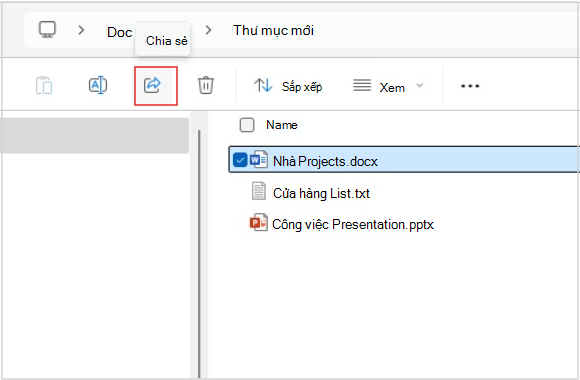Click the highlighted navigation pane item
Viewport: 580px width, 380px height.
click(94, 135)
